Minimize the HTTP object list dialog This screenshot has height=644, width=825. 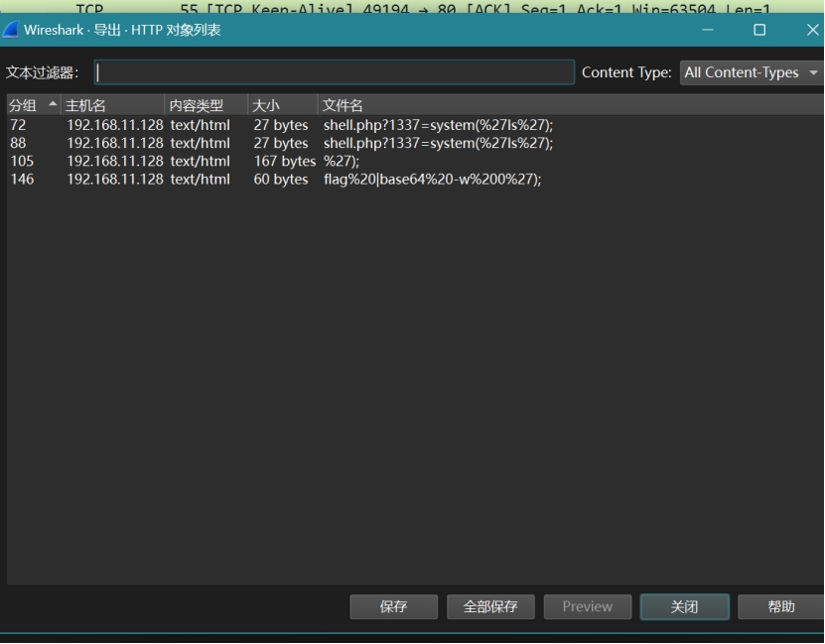[708, 30]
